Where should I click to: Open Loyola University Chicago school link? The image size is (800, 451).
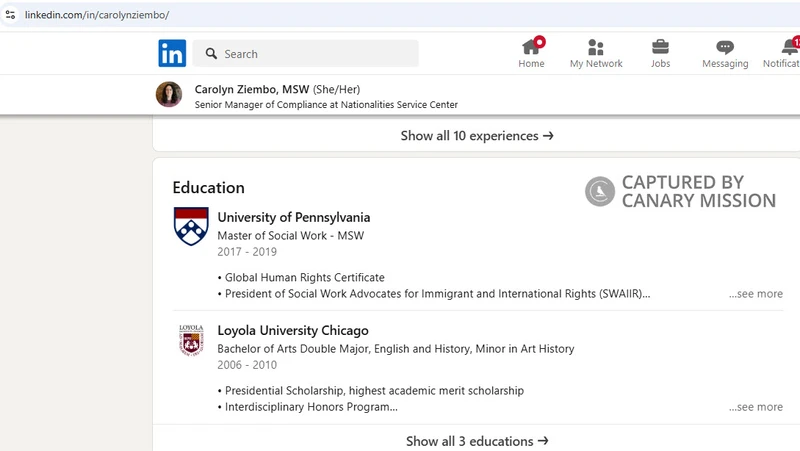point(293,330)
